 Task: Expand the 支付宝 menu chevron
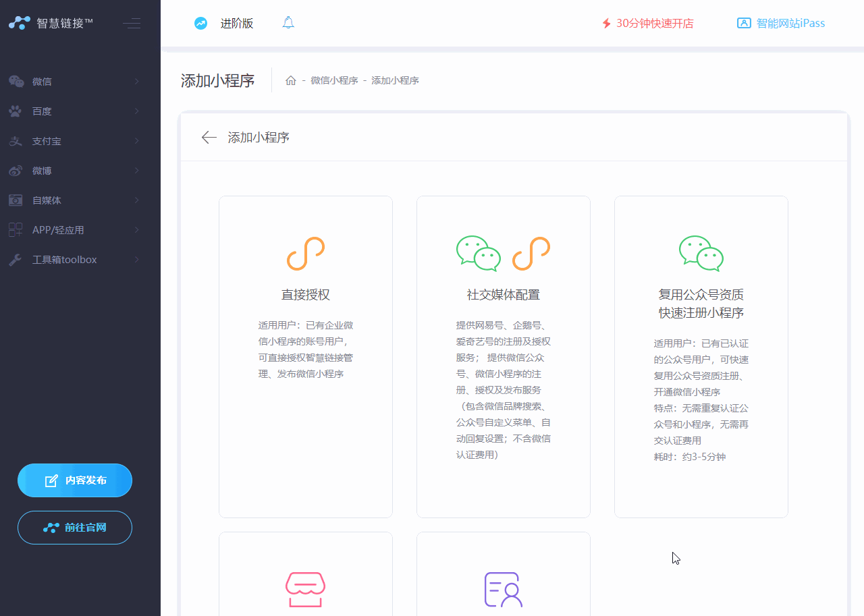click(137, 141)
